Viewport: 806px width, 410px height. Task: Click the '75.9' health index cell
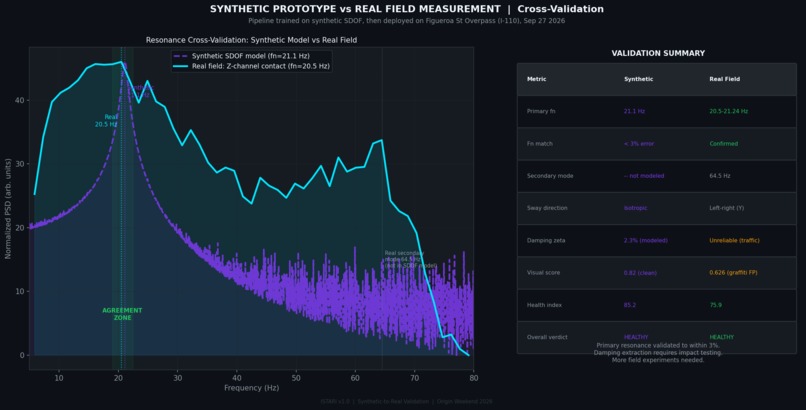tap(716, 305)
